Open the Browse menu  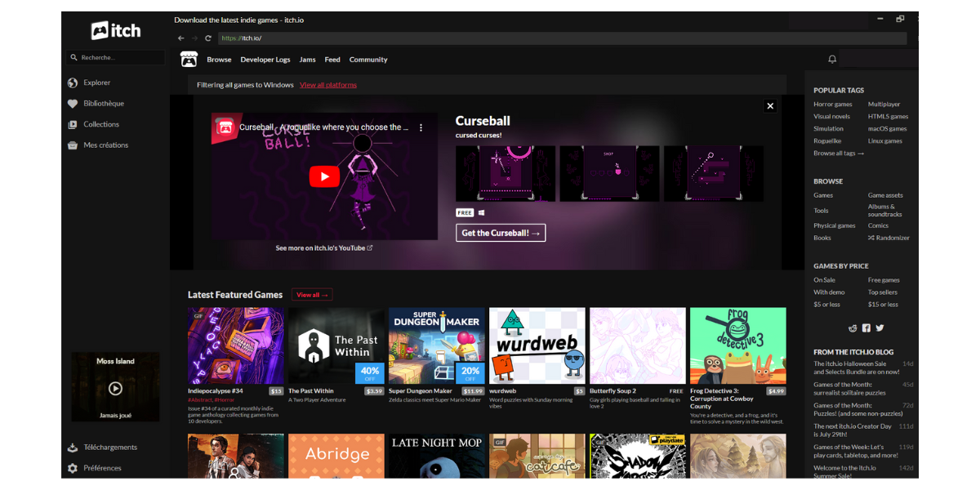(x=219, y=60)
